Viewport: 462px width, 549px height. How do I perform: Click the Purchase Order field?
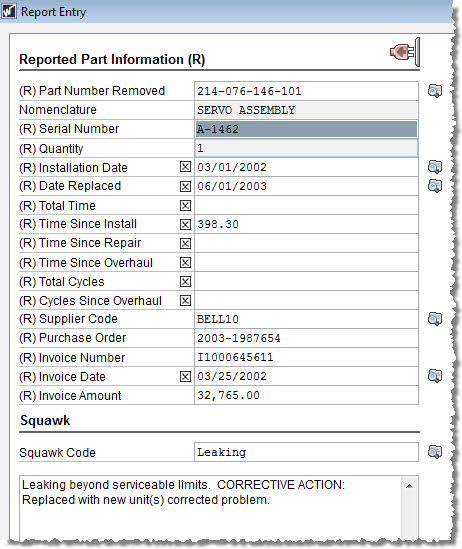(x=306, y=338)
